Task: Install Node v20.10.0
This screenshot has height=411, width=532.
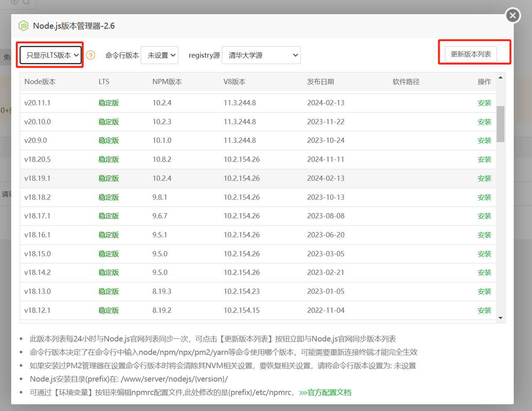Action: (x=484, y=122)
